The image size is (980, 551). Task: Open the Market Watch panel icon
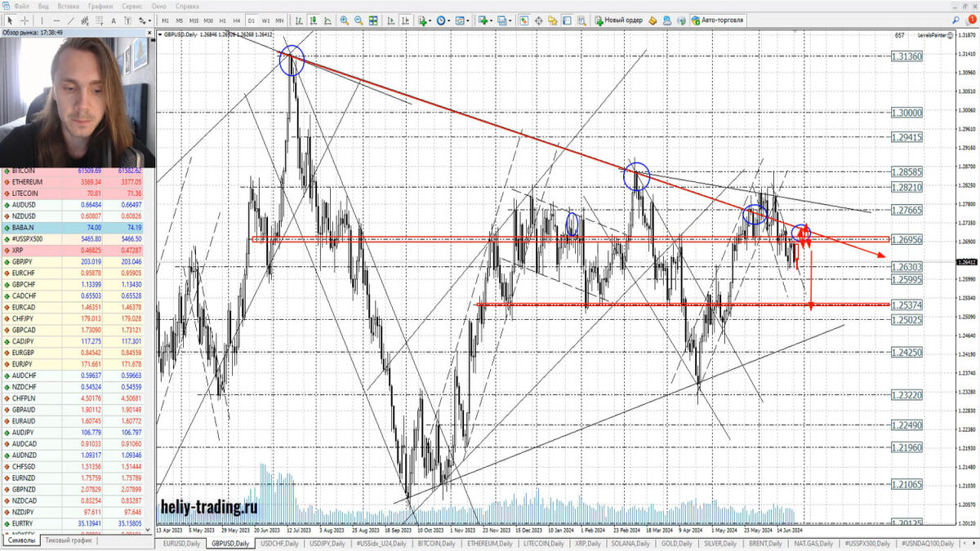coord(523,20)
